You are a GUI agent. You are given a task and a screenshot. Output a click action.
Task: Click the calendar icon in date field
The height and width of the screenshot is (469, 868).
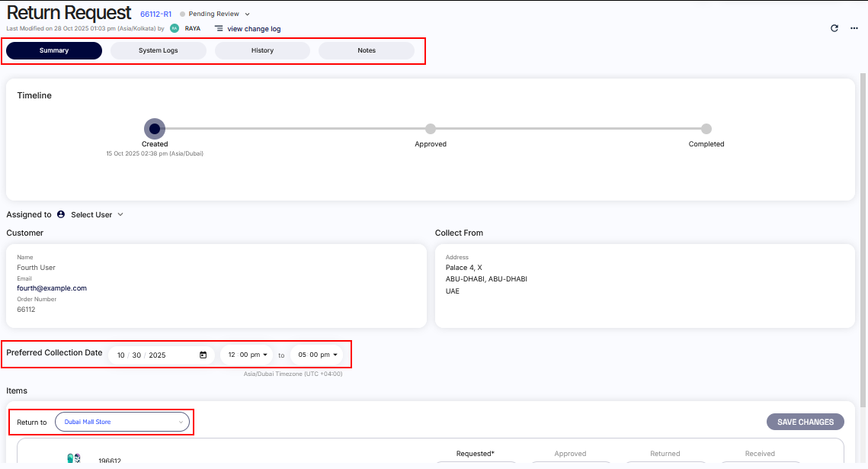[x=203, y=355]
